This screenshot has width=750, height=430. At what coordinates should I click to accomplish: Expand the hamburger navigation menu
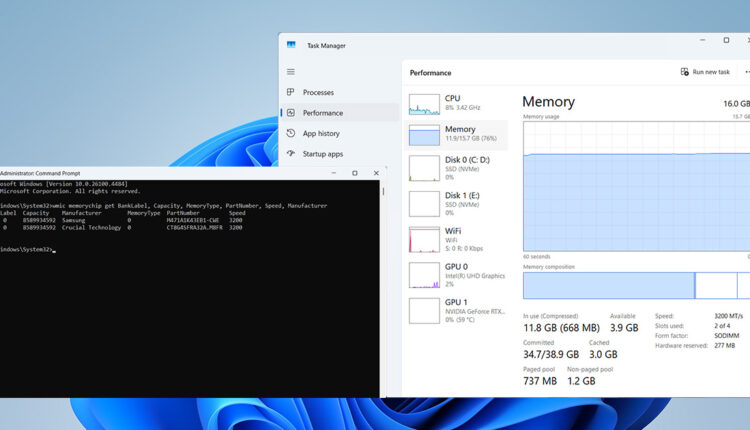point(291,72)
